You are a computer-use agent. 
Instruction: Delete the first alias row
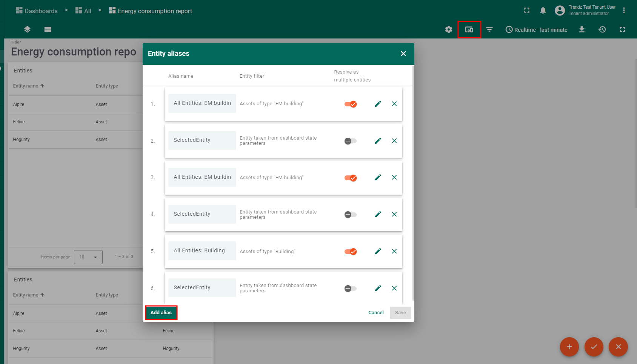(394, 104)
